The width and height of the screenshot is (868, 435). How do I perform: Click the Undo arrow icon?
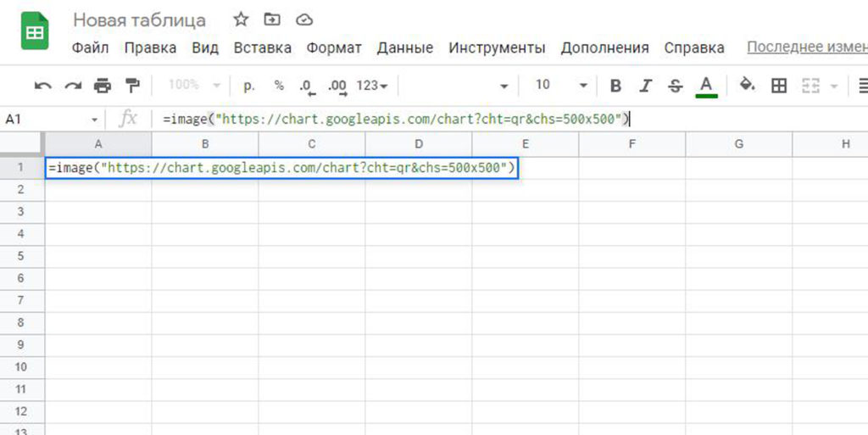tap(43, 86)
